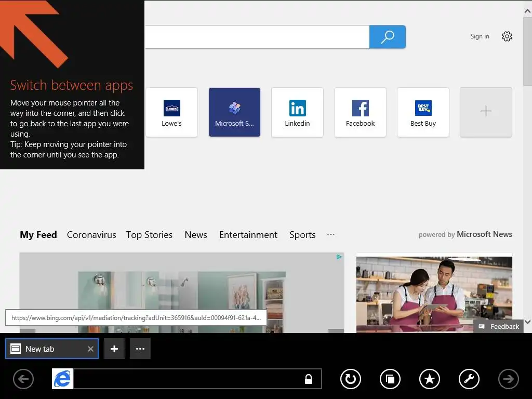This screenshot has height=399, width=532.
Task: Switch to Coronavirus feed tab
Action: pyautogui.click(x=91, y=235)
